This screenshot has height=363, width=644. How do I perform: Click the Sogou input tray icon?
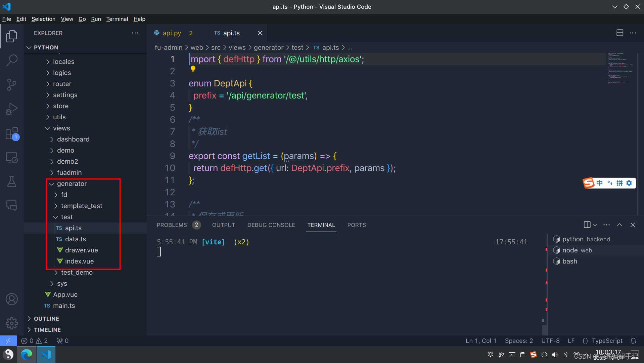point(534,354)
